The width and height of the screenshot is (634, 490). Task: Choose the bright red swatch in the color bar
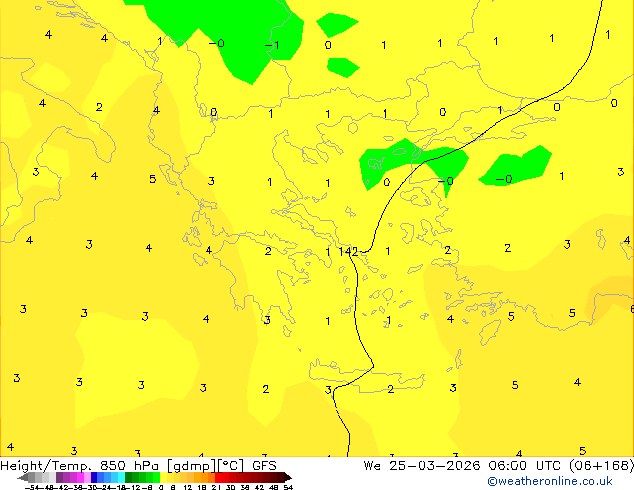tap(218, 477)
